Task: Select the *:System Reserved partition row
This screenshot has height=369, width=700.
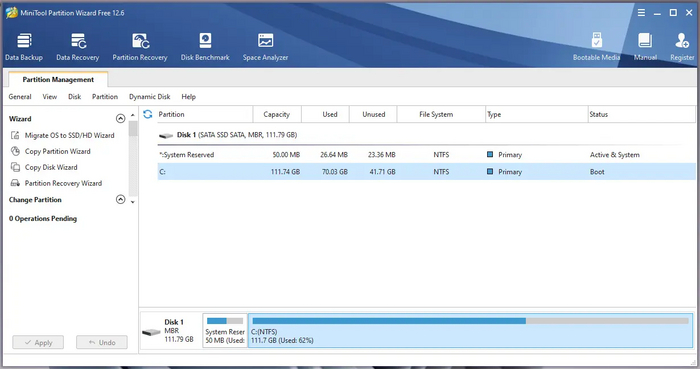Action: pyautogui.click(x=426, y=155)
